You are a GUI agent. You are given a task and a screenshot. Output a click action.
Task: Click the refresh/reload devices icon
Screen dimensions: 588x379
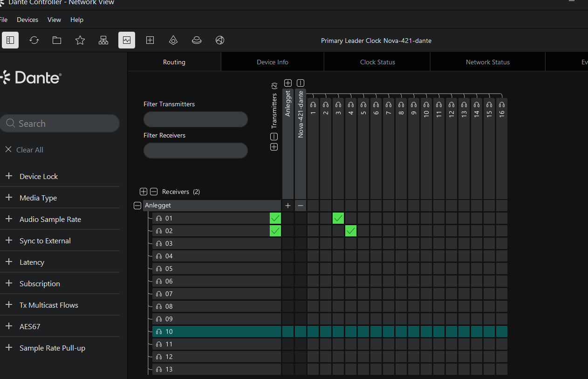click(x=34, y=40)
